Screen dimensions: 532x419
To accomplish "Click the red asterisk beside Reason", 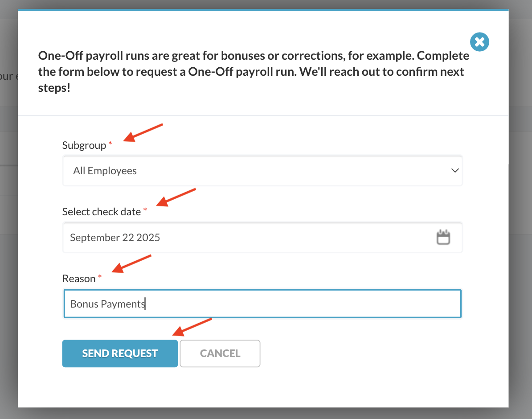I will tap(100, 277).
